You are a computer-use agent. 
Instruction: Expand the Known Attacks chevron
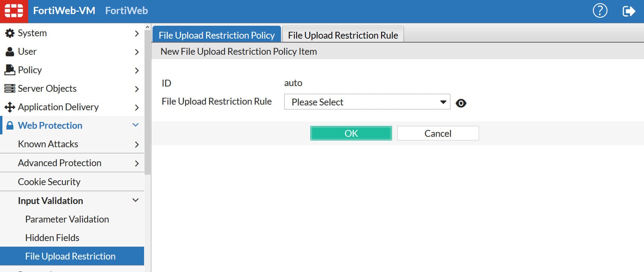(x=137, y=144)
